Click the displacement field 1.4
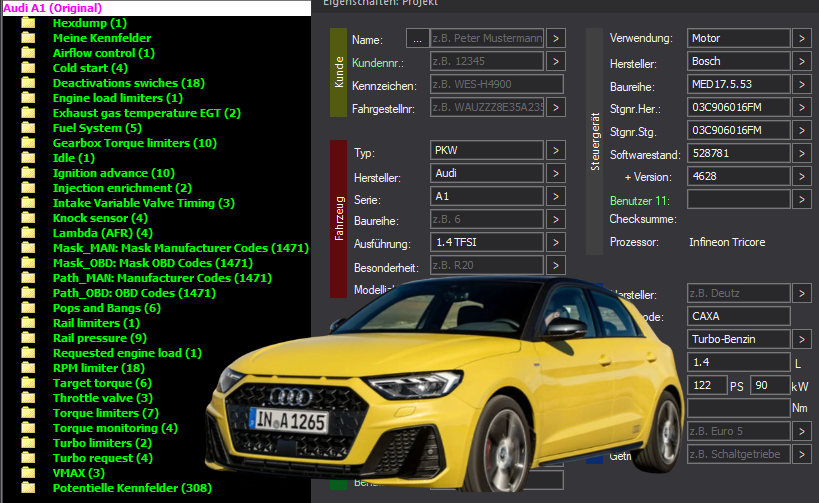Viewport: 819px width, 503px height. 739,362
